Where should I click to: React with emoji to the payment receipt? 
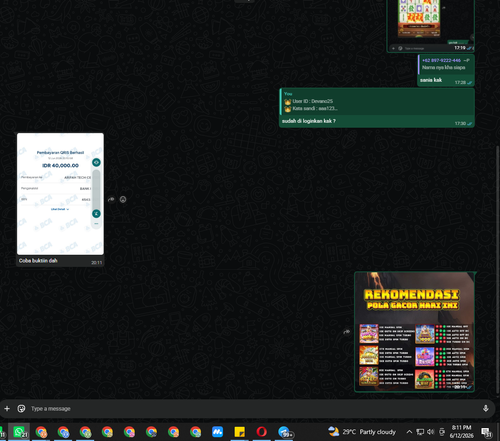pos(123,199)
